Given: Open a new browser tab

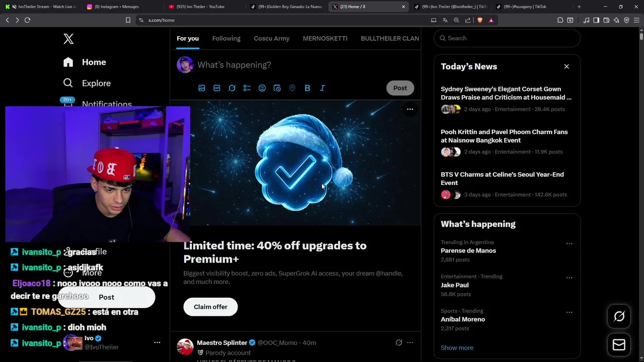Looking at the screenshot, I should tap(579, 7).
